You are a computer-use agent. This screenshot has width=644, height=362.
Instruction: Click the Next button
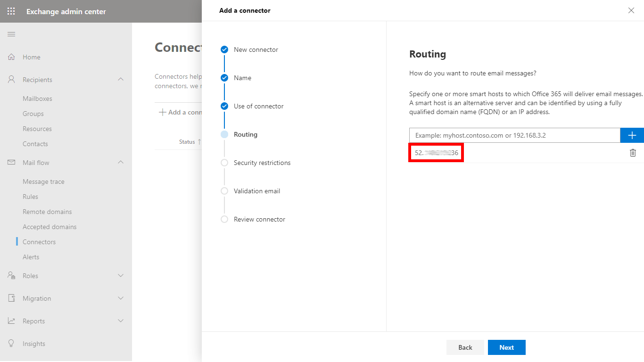[506, 347]
